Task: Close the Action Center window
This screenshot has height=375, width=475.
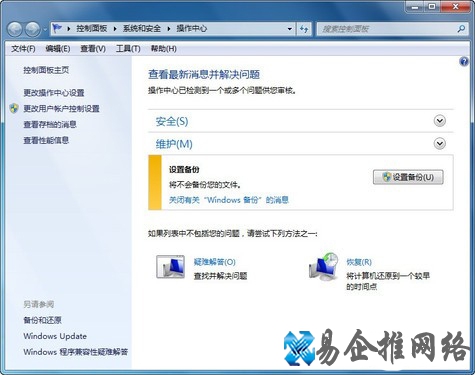Action: (x=456, y=7)
